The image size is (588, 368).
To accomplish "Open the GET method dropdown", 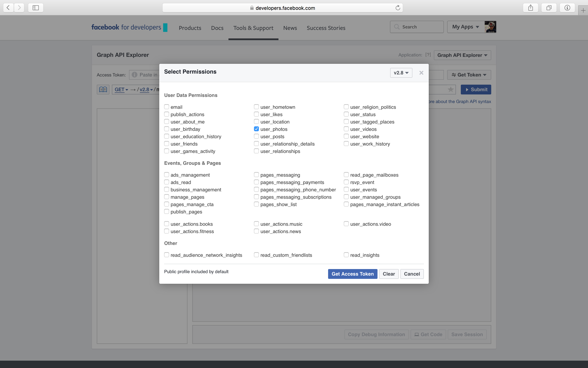I will (121, 90).
